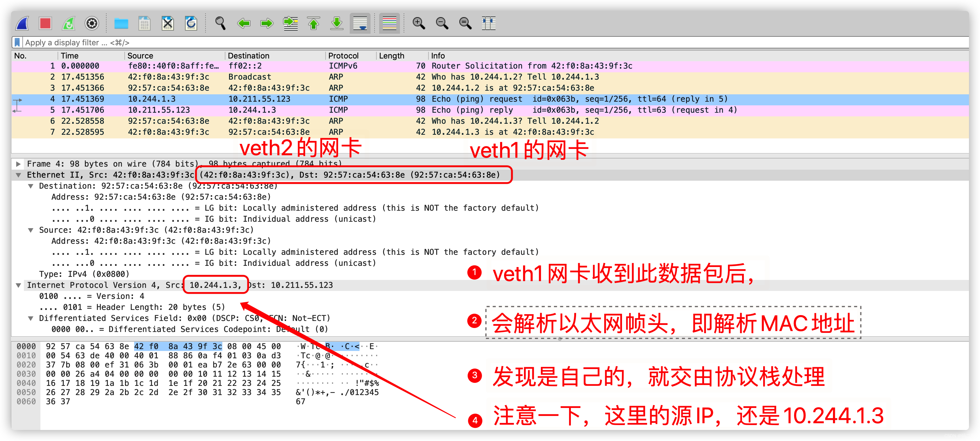Select the Type: IPv4 (0x0800) line
This screenshot has width=980, height=441.
click(x=84, y=274)
